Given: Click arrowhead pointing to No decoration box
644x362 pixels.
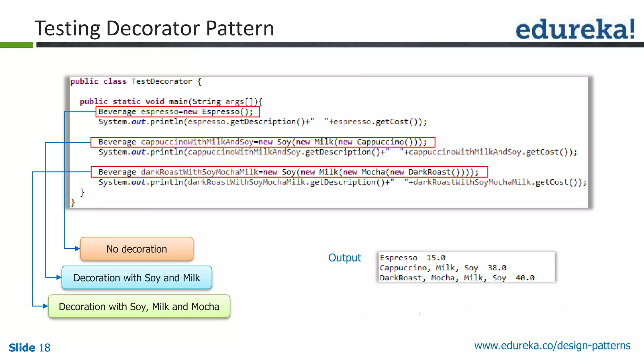Looking at the screenshot, I should click(x=77, y=249).
